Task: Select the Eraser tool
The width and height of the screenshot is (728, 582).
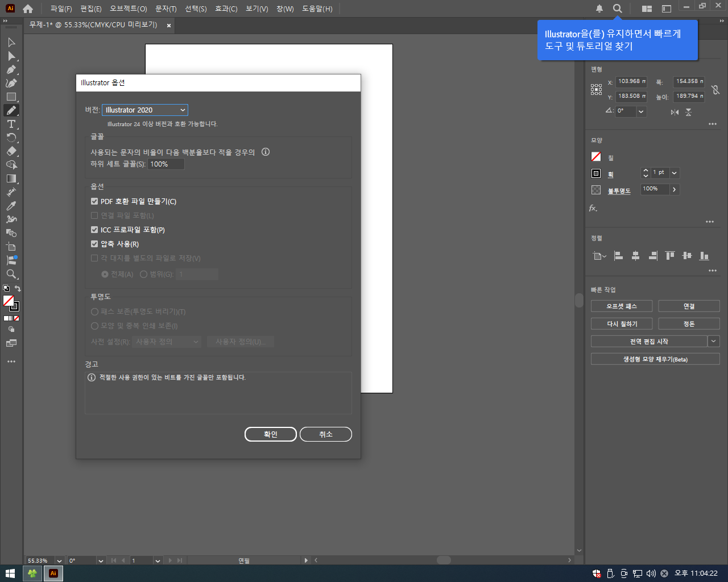Action: point(11,151)
